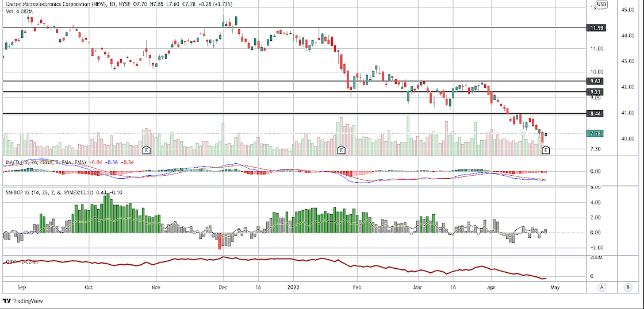Viewport: 644px width, 309px height.
Task: Click the MACD value -0.38 in blue
Action: coord(112,163)
